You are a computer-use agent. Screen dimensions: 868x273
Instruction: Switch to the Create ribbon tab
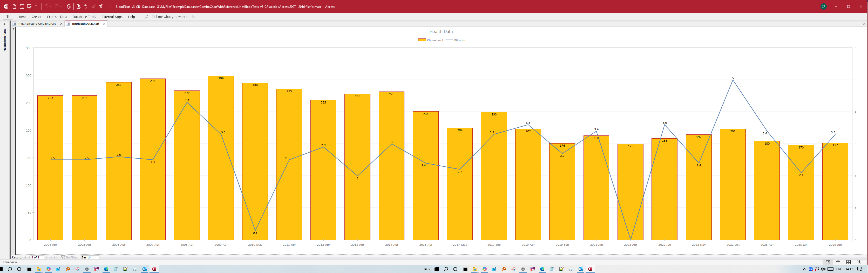36,17
